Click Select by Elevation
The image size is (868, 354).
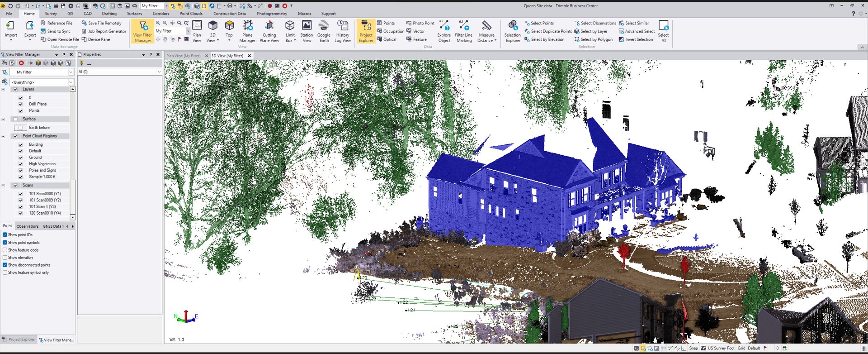coord(544,39)
